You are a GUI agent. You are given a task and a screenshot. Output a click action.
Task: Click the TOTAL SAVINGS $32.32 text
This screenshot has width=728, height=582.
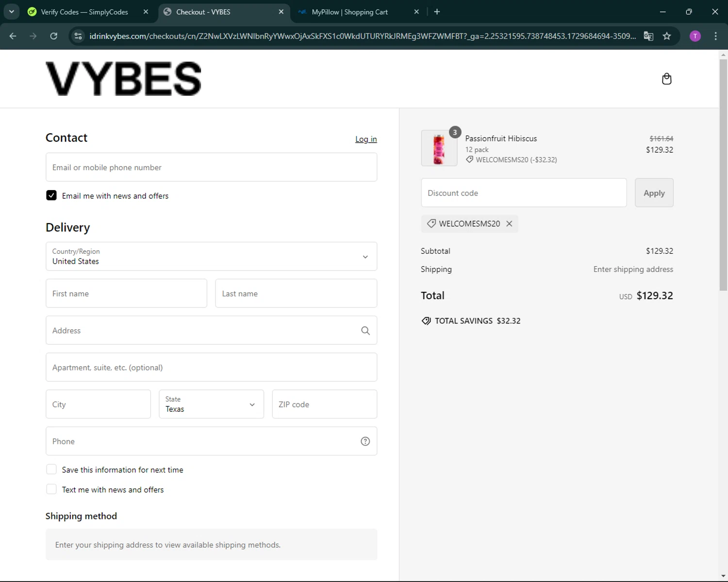[478, 321]
